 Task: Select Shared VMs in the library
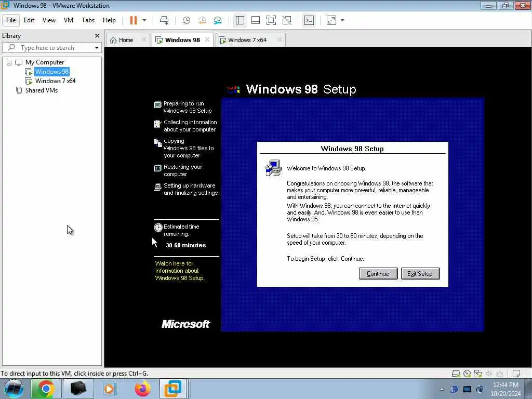[x=42, y=90]
